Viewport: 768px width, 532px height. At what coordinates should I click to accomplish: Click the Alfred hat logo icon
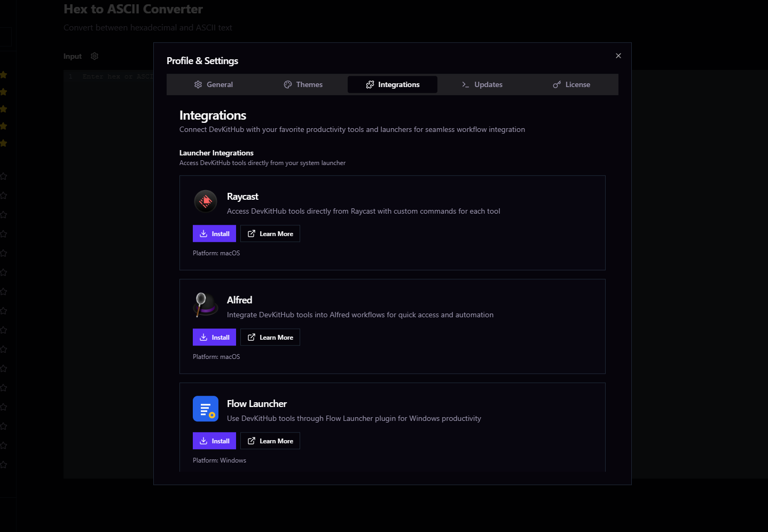pyautogui.click(x=206, y=305)
